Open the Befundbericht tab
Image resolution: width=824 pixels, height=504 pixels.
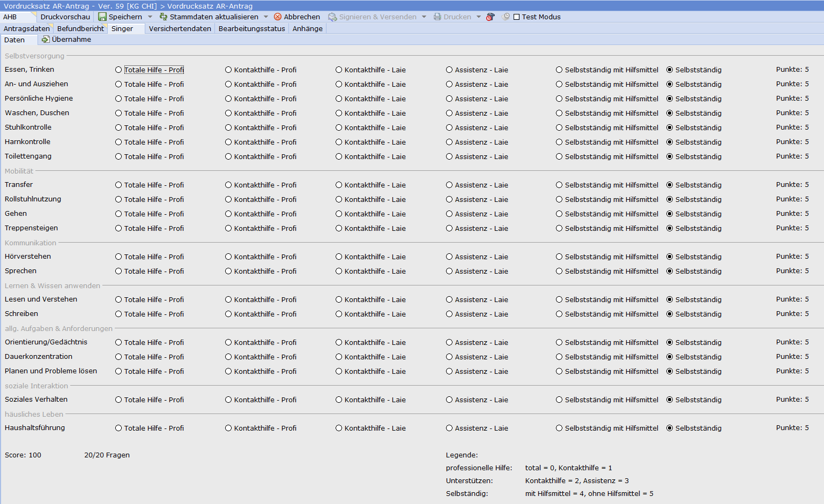pyautogui.click(x=80, y=29)
